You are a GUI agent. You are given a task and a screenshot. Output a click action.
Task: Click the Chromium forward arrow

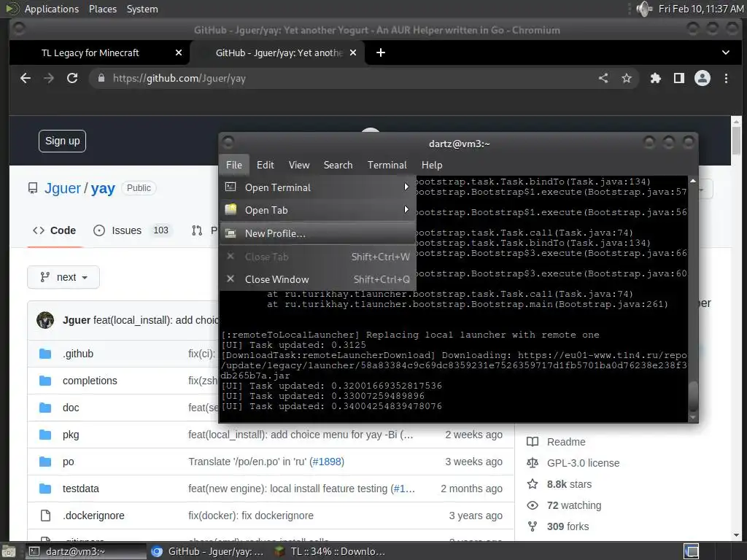[x=49, y=78]
